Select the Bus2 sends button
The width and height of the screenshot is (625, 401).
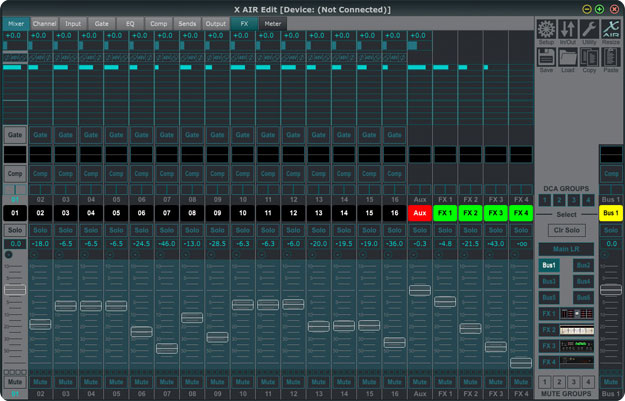tap(584, 265)
